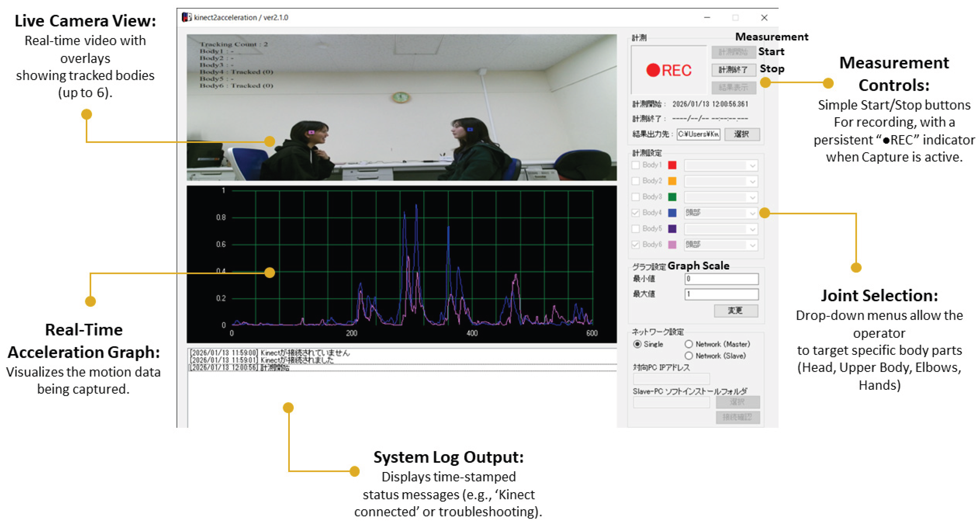The height and width of the screenshot is (525, 980).
Task: Click the show results button 結果表示
Action: click(733, 87)
